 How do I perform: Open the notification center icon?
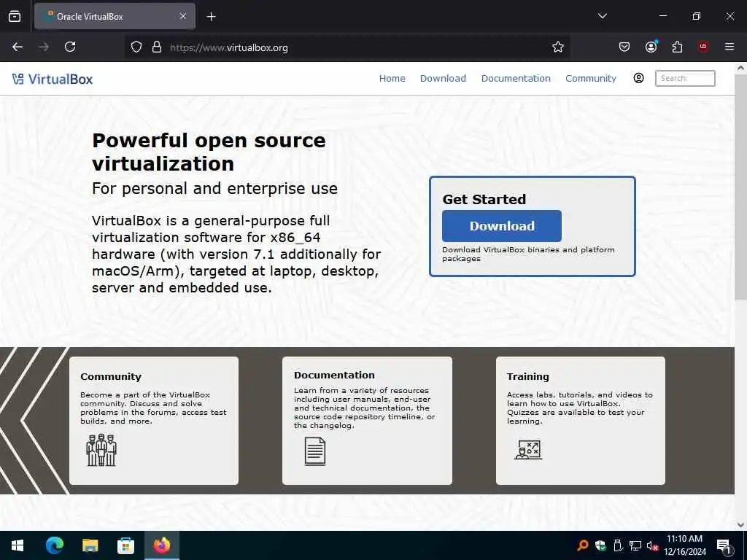pyautogui.click(x=724, y=547)
